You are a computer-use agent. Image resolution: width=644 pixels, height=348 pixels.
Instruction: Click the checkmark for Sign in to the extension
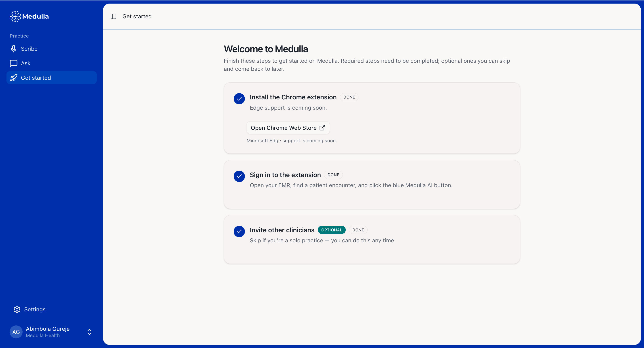[239, 176]
